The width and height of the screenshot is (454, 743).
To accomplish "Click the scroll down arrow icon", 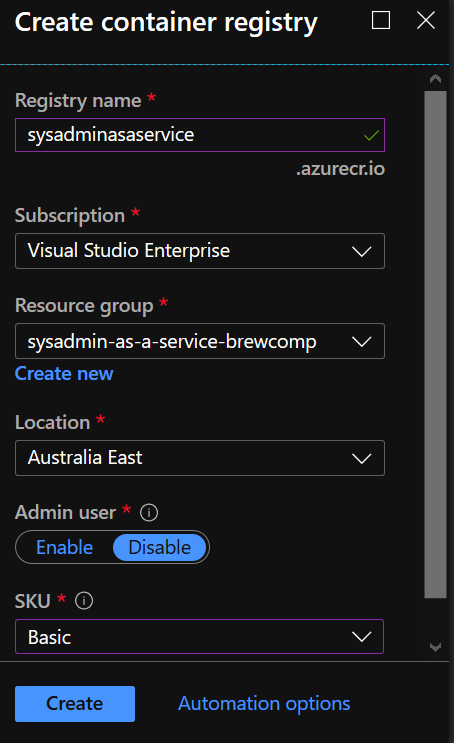I will pos(436,647).
